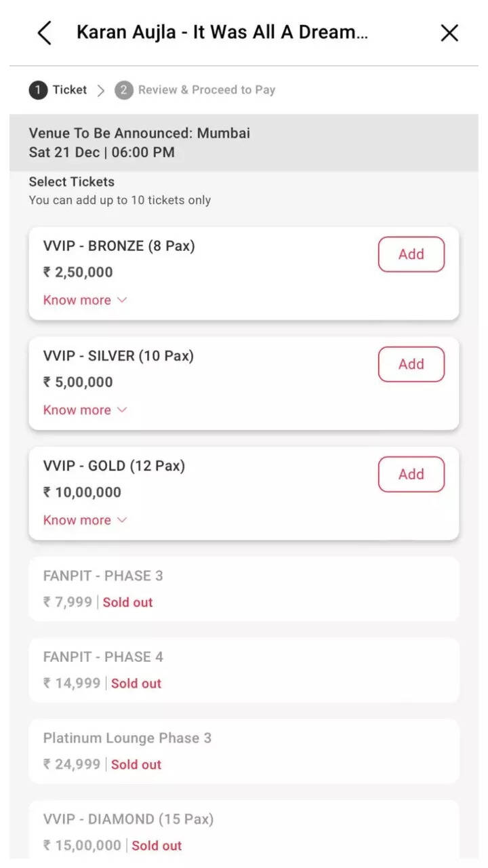Add VVIP - BRONZE (8 Pax) ticket
The width and height of the screenshot is (488, 868).
[x=411, y=254]
